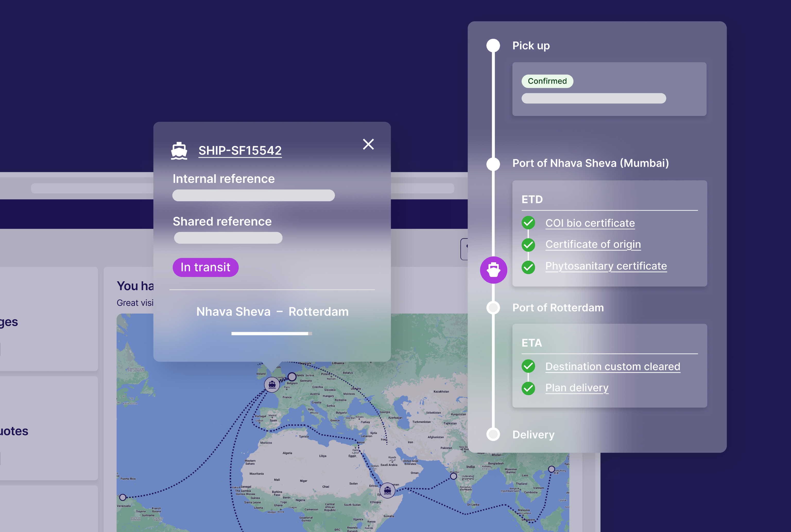The width and height of the screenshot is (791, 532).
Task: Click the waypoint circle near the Netherlands
Action: 292,377
